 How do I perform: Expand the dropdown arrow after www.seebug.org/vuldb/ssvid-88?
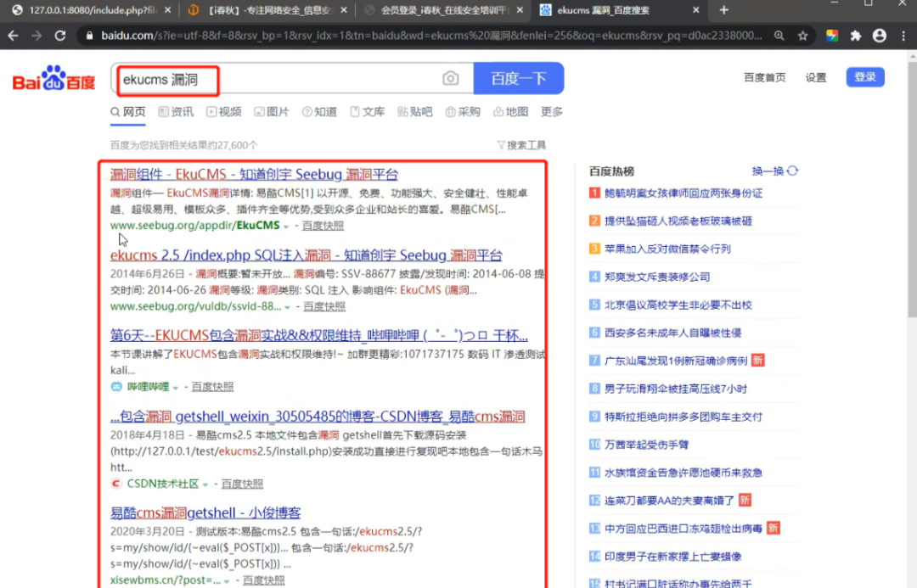point(287,307)
